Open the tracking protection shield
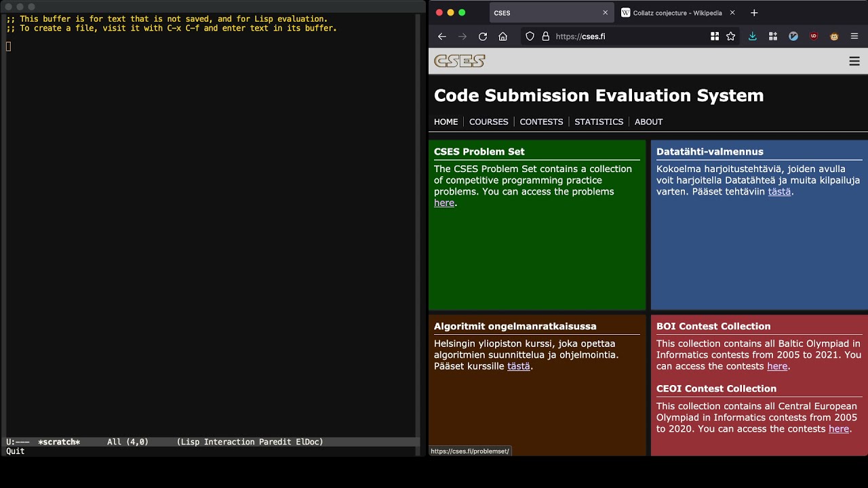Screen dimensions: 868x488 click(530, 37)
